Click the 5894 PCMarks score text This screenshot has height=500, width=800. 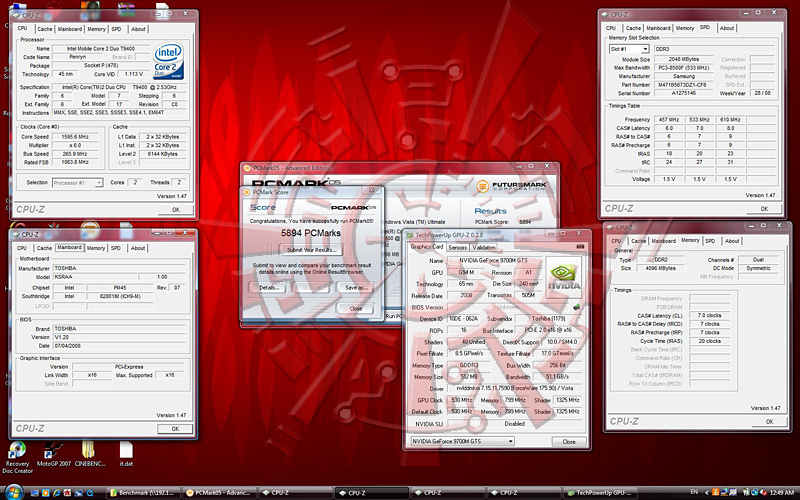pos(311,233)
